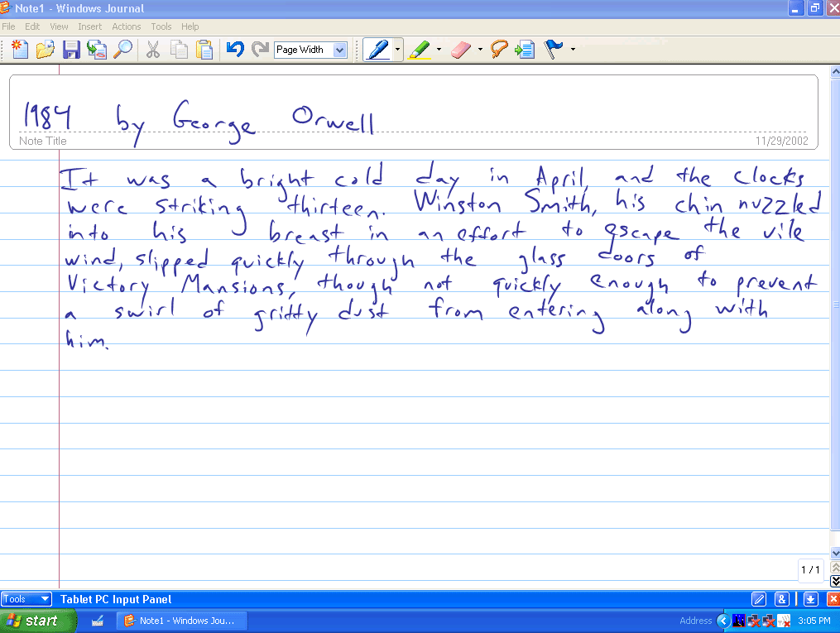
Task: Switch to writing pad mode in Input Panel
Action: click(759, 598)
